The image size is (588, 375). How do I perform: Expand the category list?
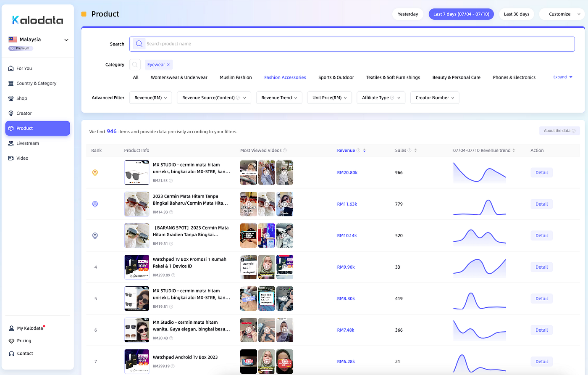(x=563, y=77)
